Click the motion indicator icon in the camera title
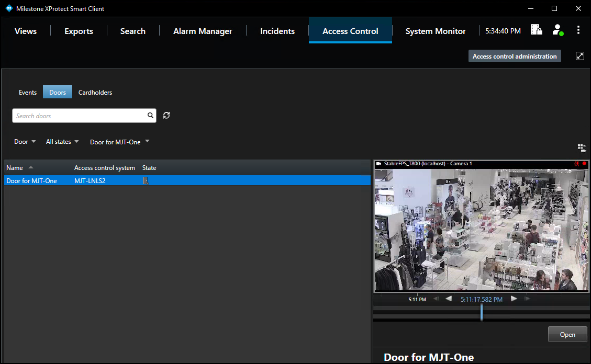 click(577, 164)
